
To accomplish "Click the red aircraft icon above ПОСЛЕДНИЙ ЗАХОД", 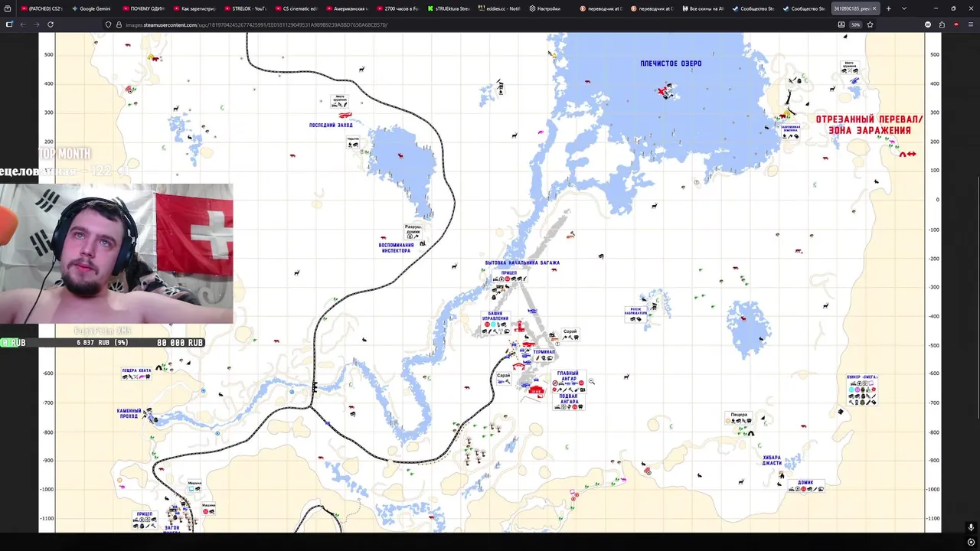I will 345,116.
